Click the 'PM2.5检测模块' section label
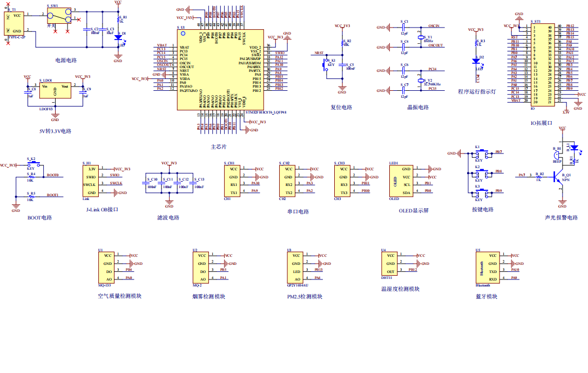 305,297
